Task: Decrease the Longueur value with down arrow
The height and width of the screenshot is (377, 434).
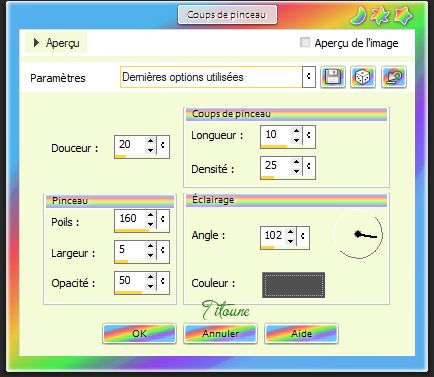Action: (x=296, y=140)
